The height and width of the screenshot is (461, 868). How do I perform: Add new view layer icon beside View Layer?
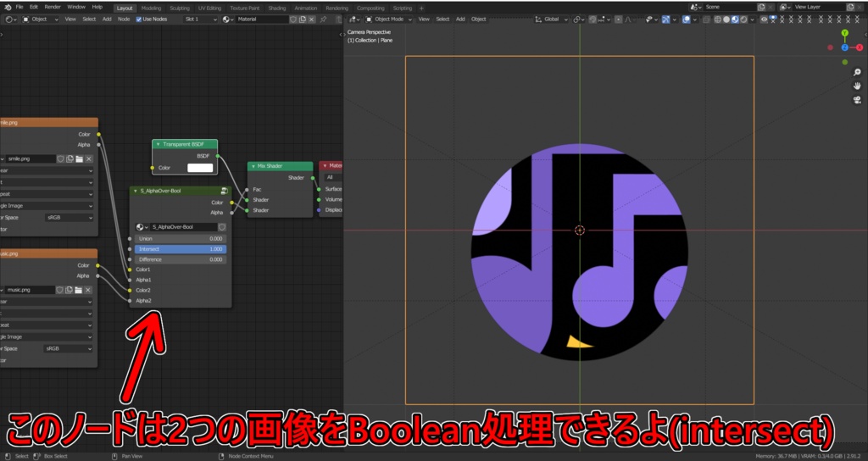(x=851, y=7)
